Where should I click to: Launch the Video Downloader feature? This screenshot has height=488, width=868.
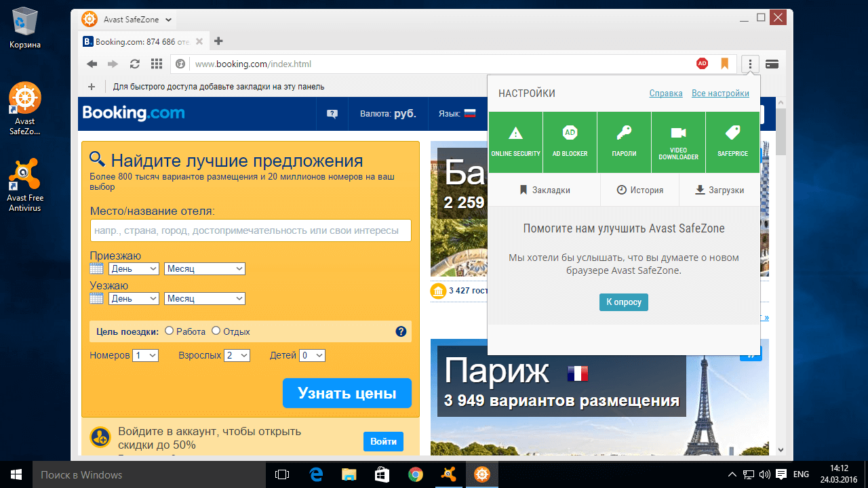pyautogui.click(x=678, y=142)
